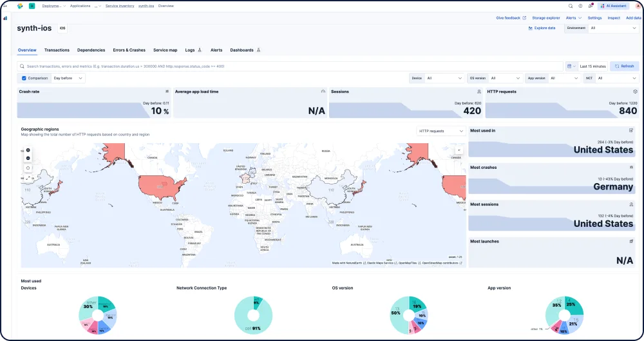Switch to the Errors & Crashes tab
This screenshot has height=341, width=644.
pos(129,50)
